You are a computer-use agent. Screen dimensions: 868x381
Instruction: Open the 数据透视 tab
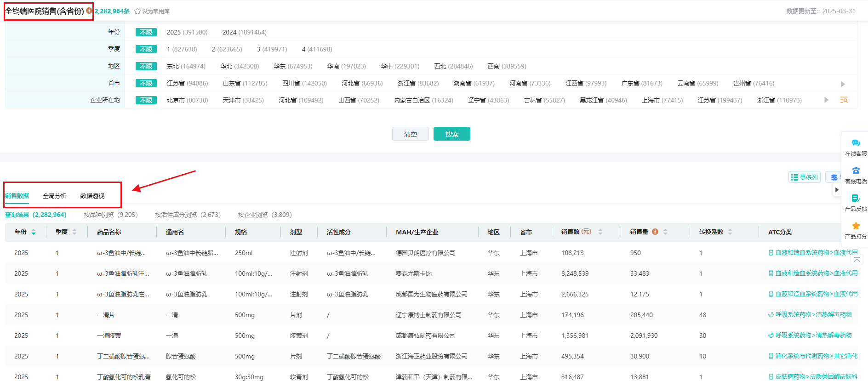[92, 196]
